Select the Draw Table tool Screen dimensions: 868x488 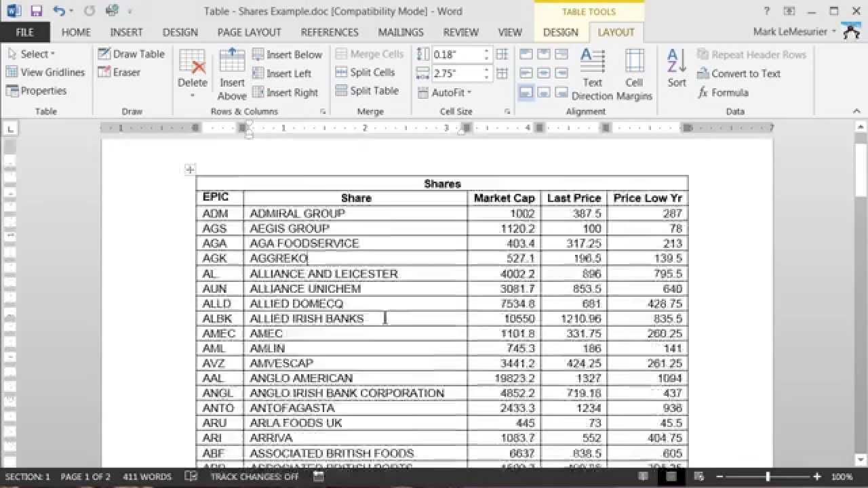[x=131, y=54]
